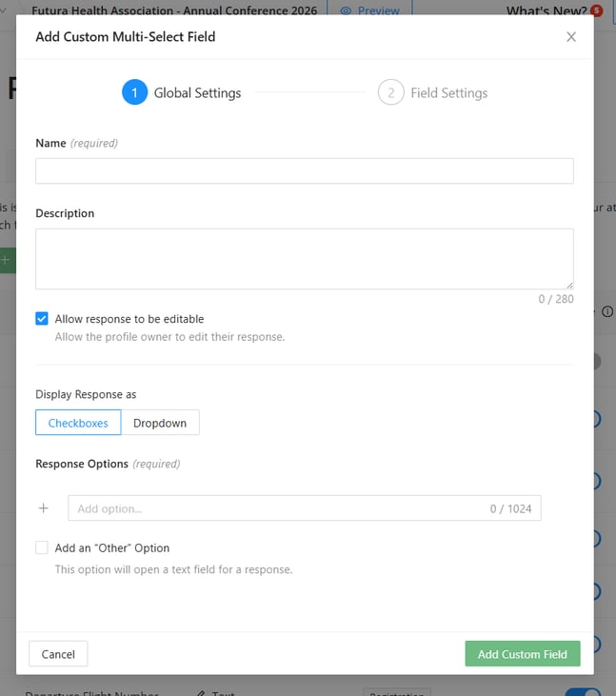Select Checkboxes as display response type
The width and height of the screenshot is (616, 696).
click(x=78, y=423)
